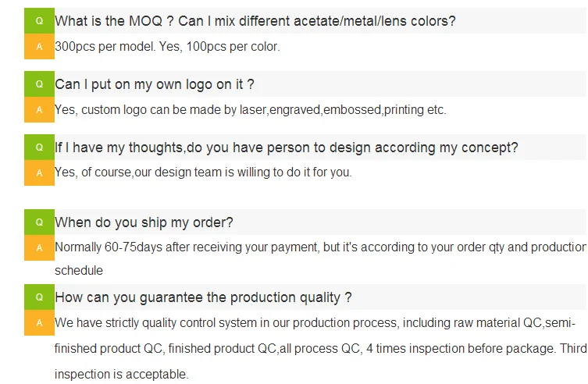This screenshot has width=588, height=384.
Task: Click the orange A icon beside quality control answer
Action: pyautogui.click(x=39, y=322)
